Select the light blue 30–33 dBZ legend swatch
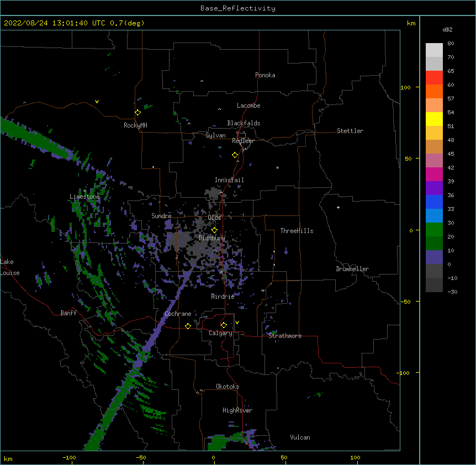This screenshot has width=476, height=465. tap(434, 215)
